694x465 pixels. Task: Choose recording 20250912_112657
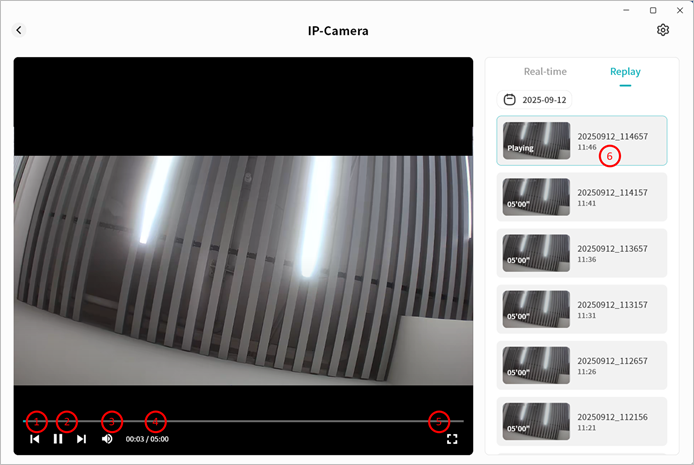(582, 365)
